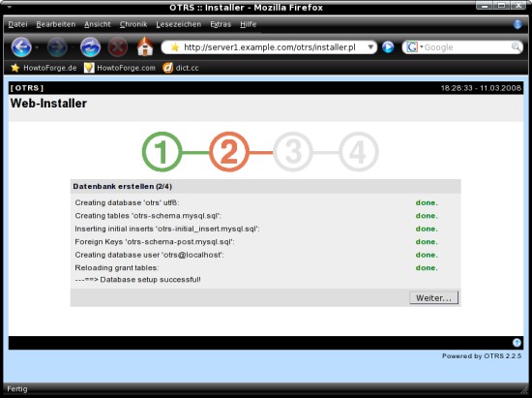This screenshot has height=398, width=532.
Task: Click the Google search engine icon
Action: click(411, 47)
